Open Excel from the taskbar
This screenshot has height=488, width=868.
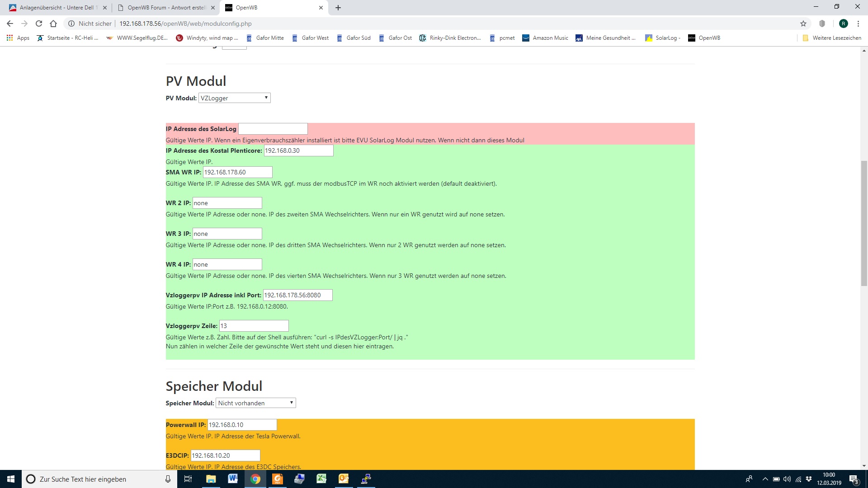coord(321,479)
